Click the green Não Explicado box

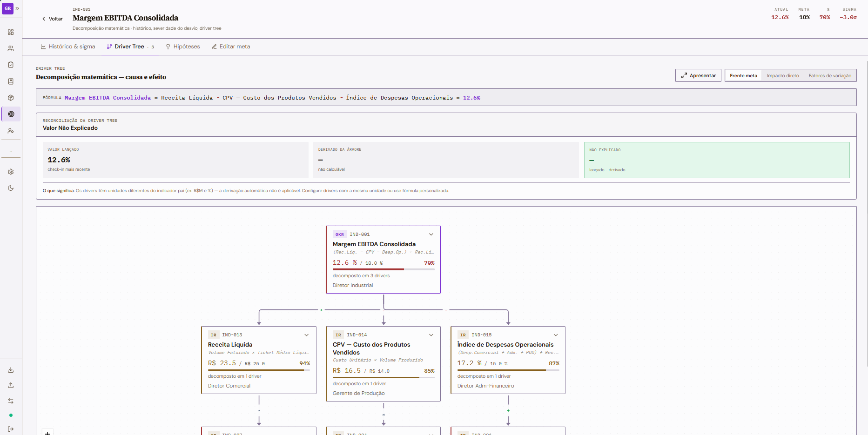tap(717, 160)
